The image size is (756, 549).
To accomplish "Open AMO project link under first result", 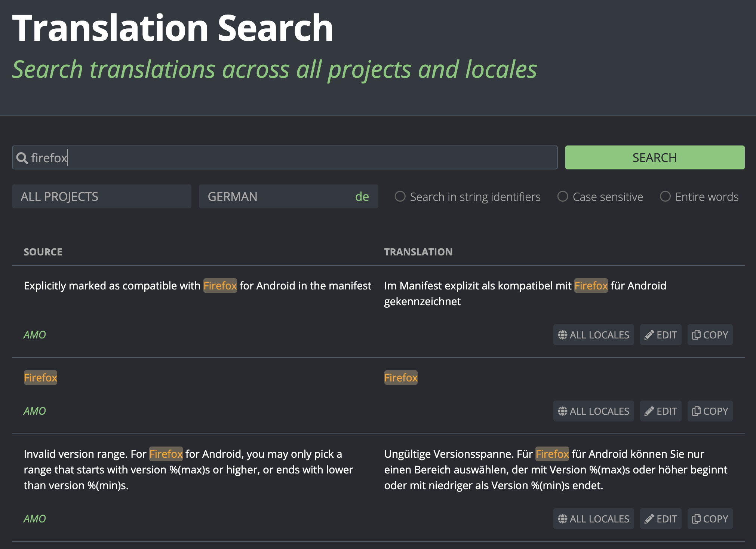I will coord(35,335).
